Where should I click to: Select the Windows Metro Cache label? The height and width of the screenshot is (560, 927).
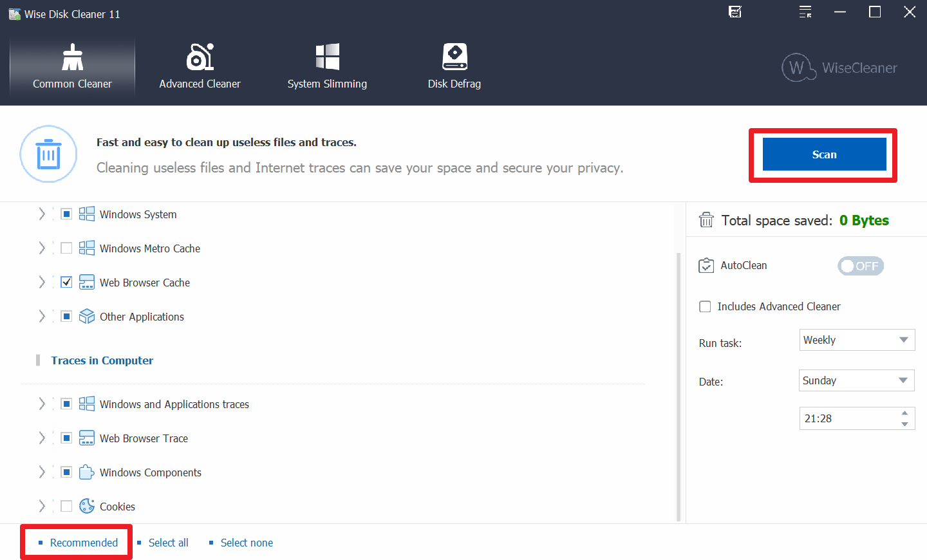(150, 248)
